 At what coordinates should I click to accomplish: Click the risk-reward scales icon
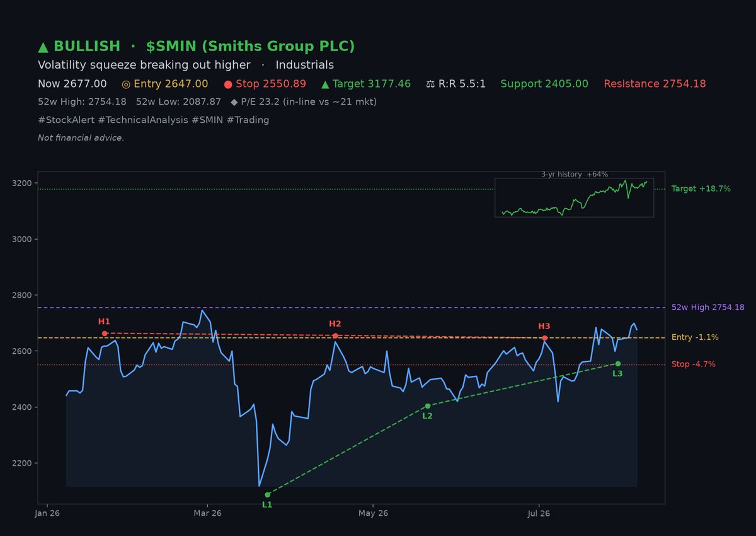pyautogui.click(x=430, y=84)
